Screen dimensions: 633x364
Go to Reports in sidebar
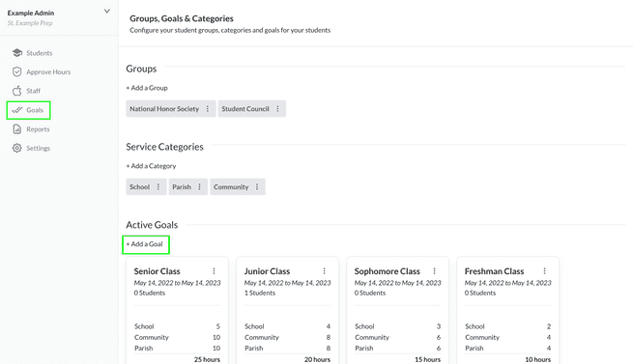[x=38, y=129]
